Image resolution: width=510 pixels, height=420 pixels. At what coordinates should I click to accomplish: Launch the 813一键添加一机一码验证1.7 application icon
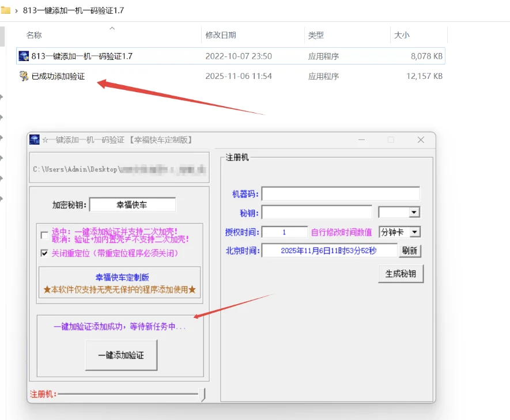tap(24, 55)
